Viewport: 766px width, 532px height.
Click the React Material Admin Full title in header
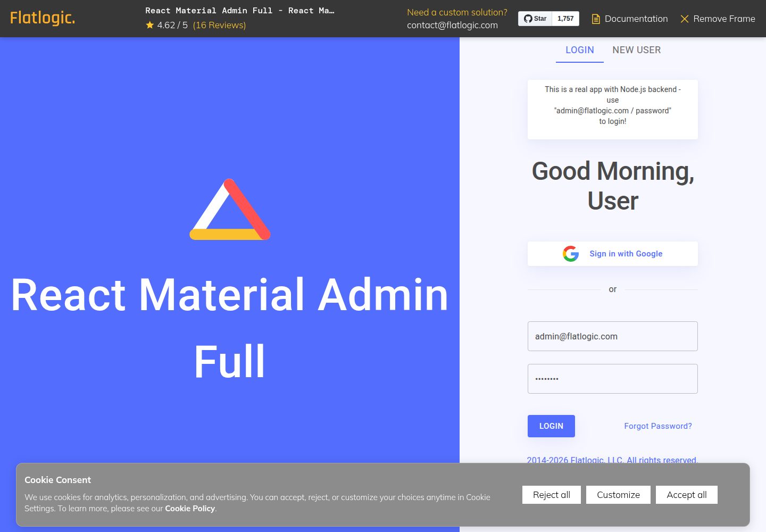click(x=240, y=11)
